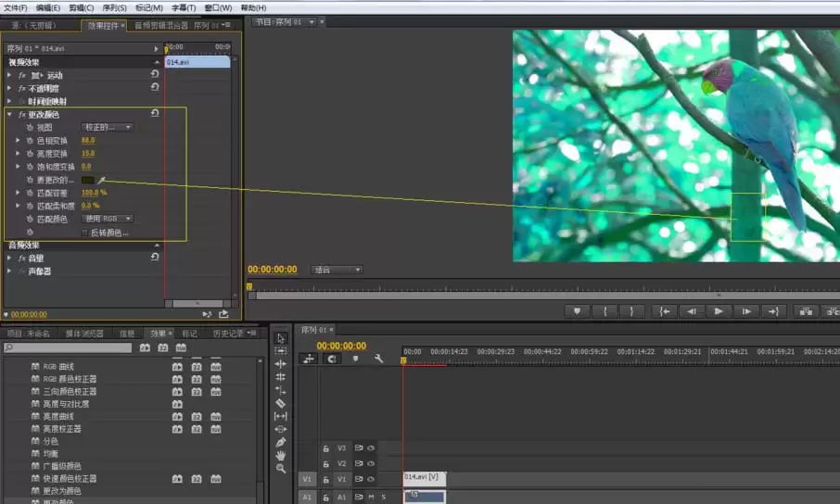Toggle the 反转颜色 checkbox
The image size is (840, 504).
84,232
